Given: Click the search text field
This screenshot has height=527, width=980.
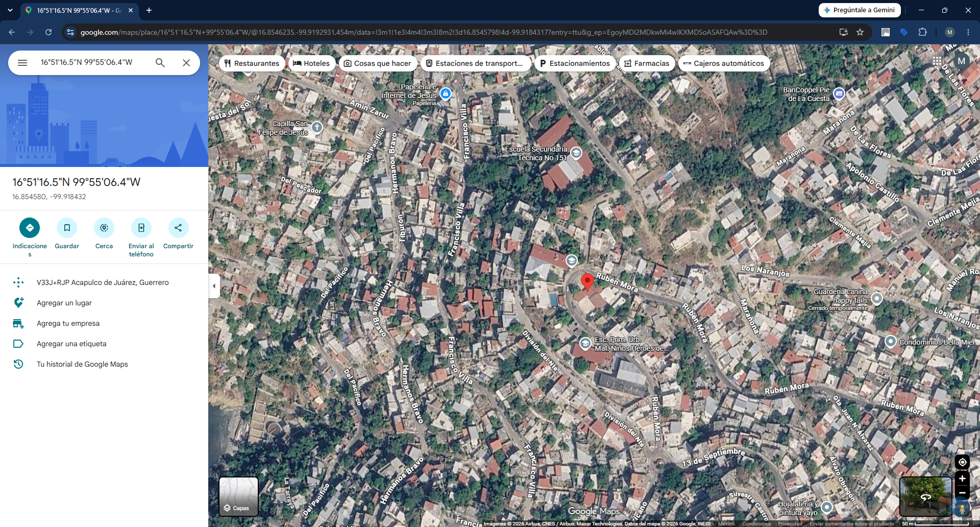Looking at the screenshot, I should [92, 63].
